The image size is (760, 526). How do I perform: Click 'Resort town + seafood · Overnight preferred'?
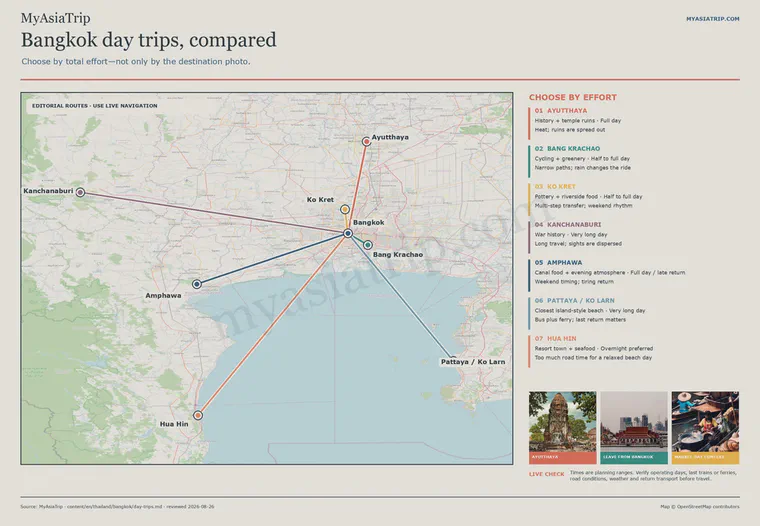coord(594,349)
